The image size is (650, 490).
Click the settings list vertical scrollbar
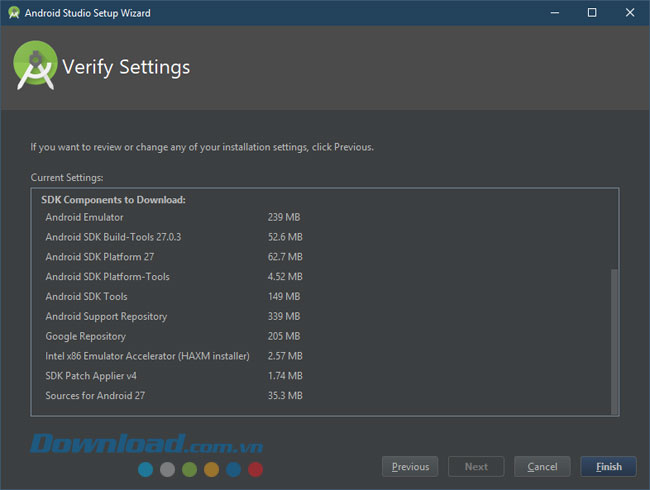[614, 341]
